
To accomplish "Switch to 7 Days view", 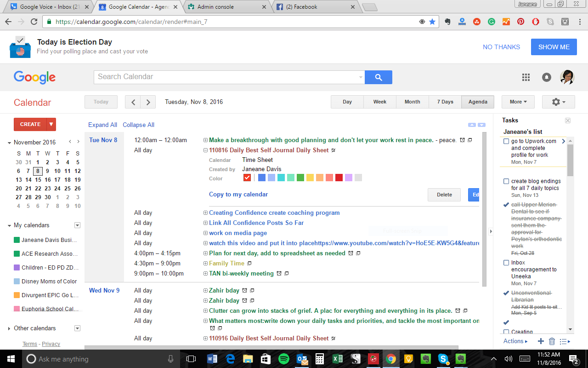I will pos(445,102).
